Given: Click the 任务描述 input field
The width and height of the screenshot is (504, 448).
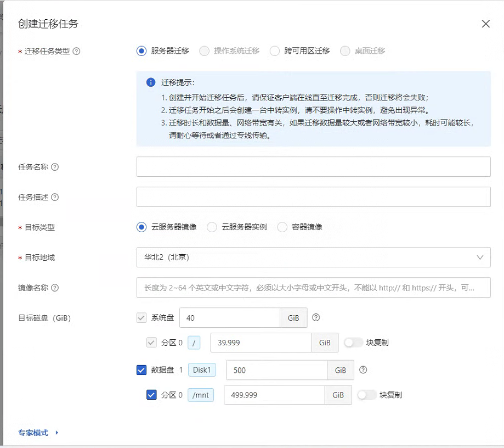Looking at the screenshot, I should point(313,197).
